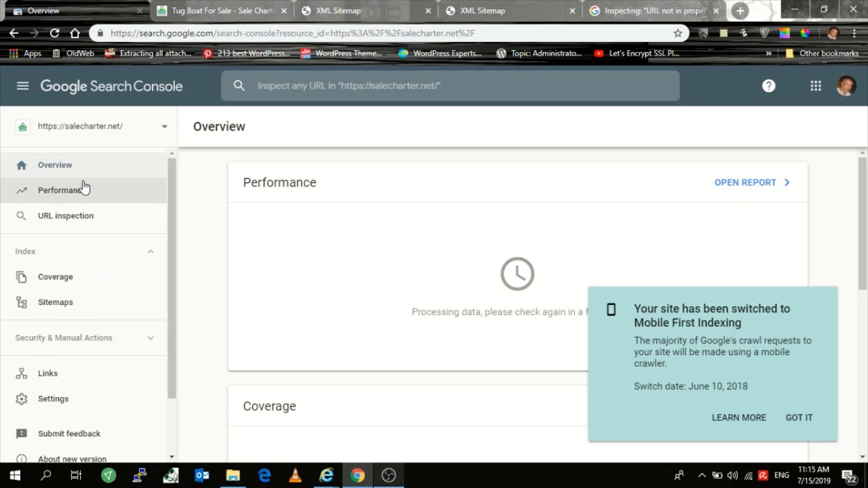Open Sitemaps in the sidebar
Image resolution: width=868 pixels, height=488 pixels.
click(x=83, y=302)
